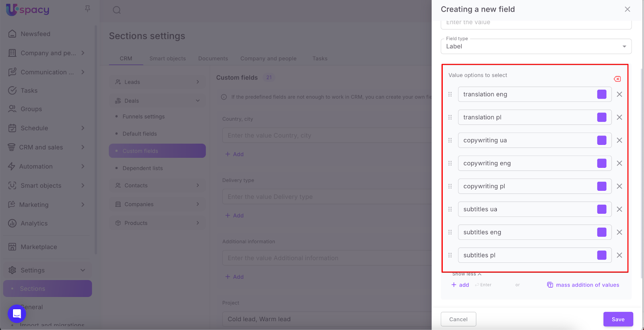Click the clear all values icon
Viewport: 644px width, 330px height.
tap(617, 79)
